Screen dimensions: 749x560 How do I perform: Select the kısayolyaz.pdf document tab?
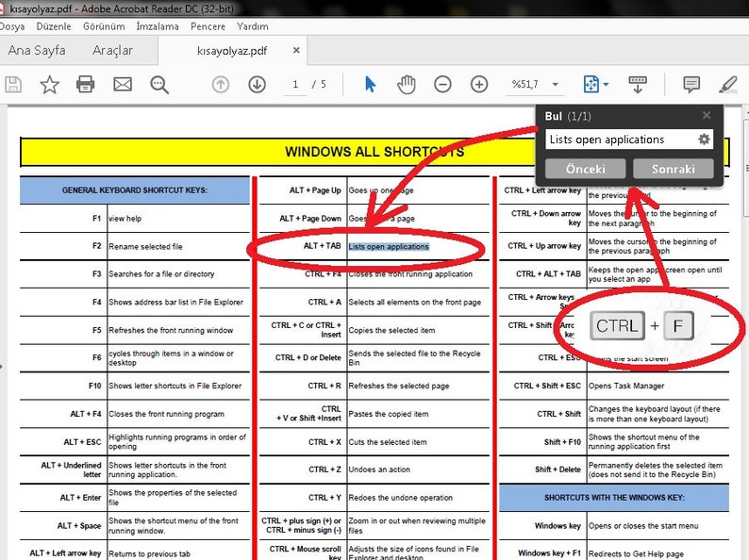tap(232, 51)
